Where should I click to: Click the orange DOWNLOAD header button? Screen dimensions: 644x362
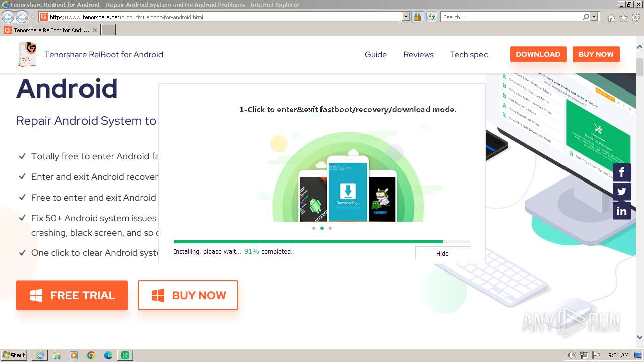pos(538,54)
